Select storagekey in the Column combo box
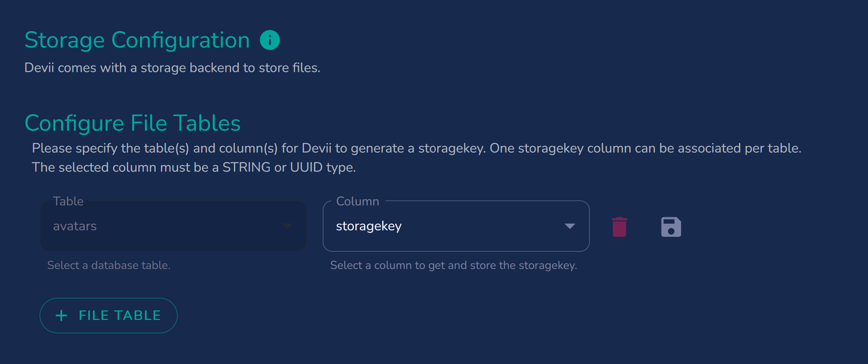This screenshot has height=364, width=868. click(456, 226)
